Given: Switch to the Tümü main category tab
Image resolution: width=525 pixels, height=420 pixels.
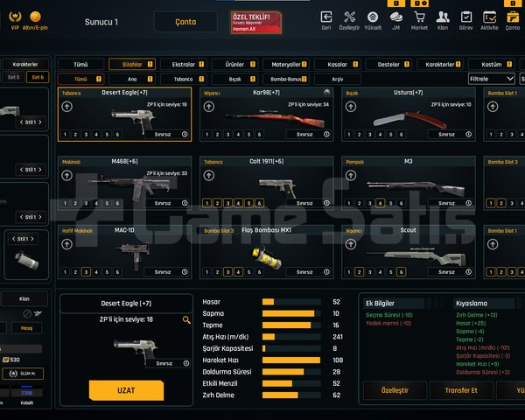Looking at the screenshot, I should [80, 64].
